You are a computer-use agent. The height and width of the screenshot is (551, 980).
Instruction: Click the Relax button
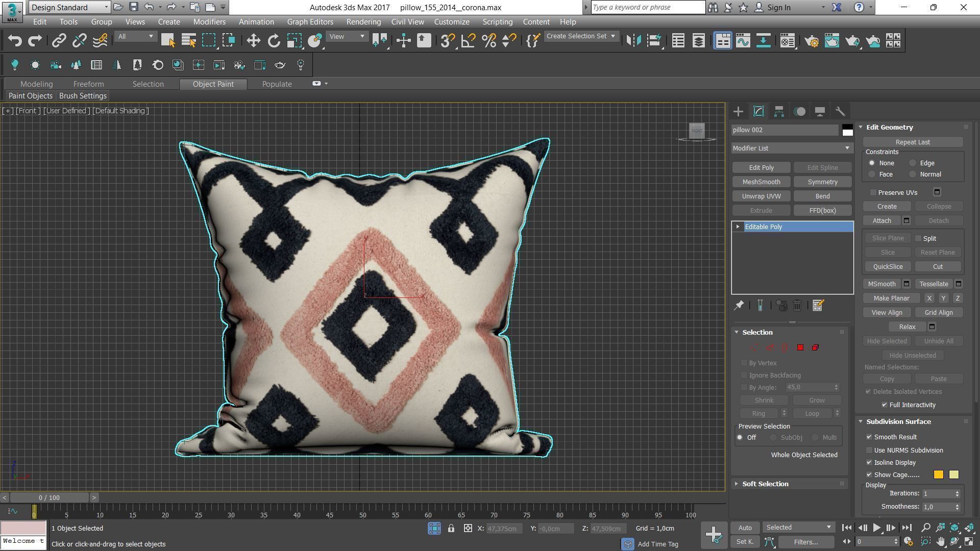pos(907,327)
